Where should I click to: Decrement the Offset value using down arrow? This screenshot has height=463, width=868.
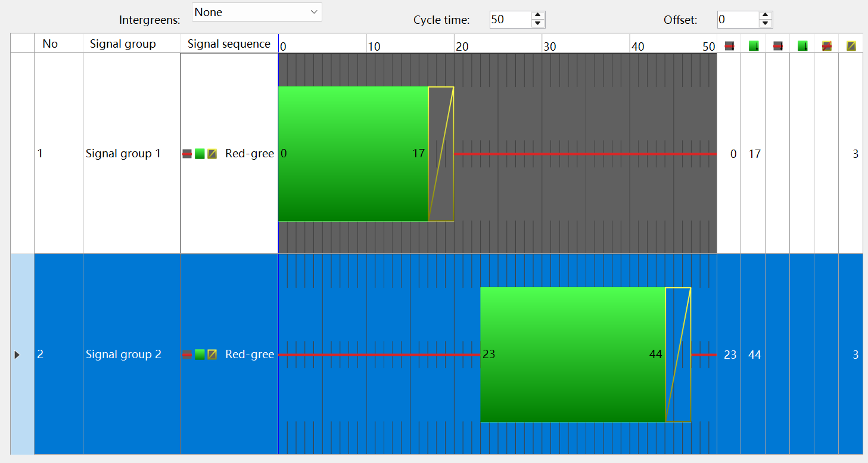pos(766,24)
